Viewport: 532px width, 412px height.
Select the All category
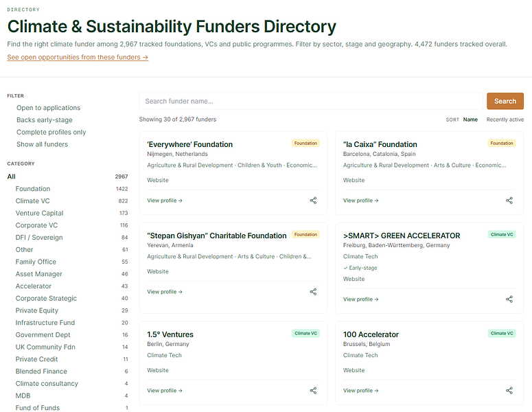67,176
